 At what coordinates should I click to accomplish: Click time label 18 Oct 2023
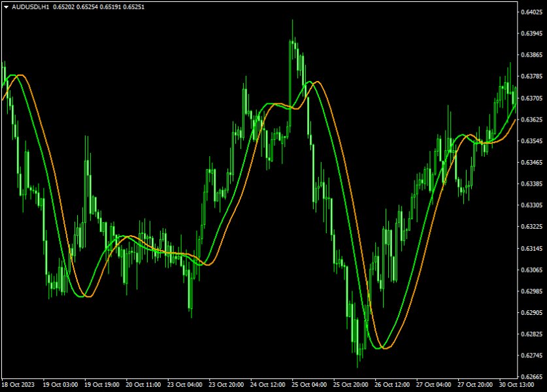point(18,385)
